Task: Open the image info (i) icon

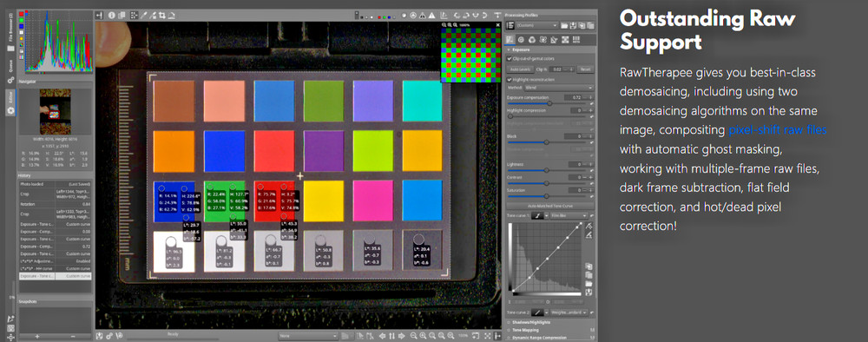Action: pos(112,16)
